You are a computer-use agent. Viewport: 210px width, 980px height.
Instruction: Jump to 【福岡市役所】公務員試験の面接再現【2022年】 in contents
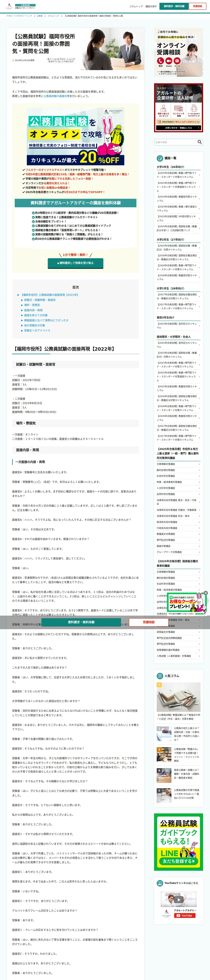click(50, 295)
